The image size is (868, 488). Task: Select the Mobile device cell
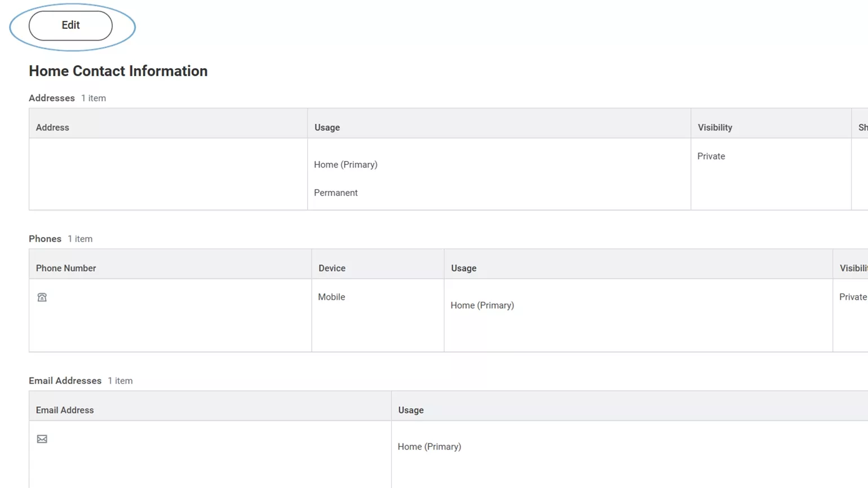[331, 297]
